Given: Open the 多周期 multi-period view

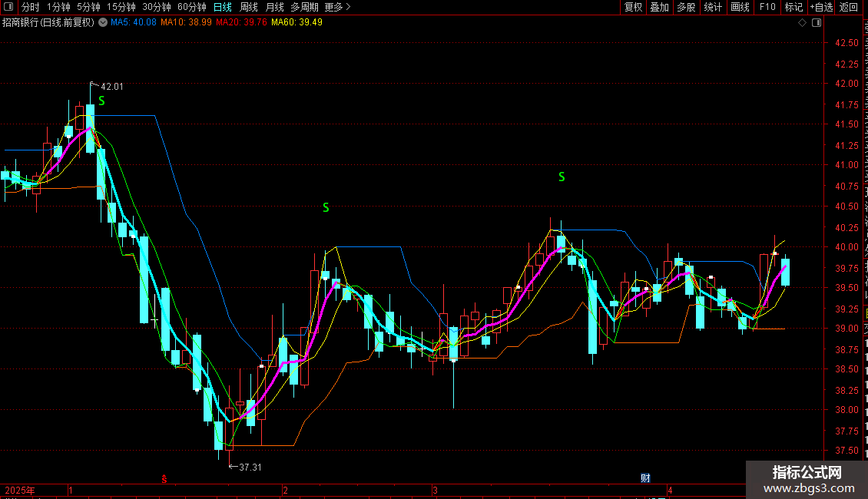Looking at the screenshot, I should click(x=304, y=7).
